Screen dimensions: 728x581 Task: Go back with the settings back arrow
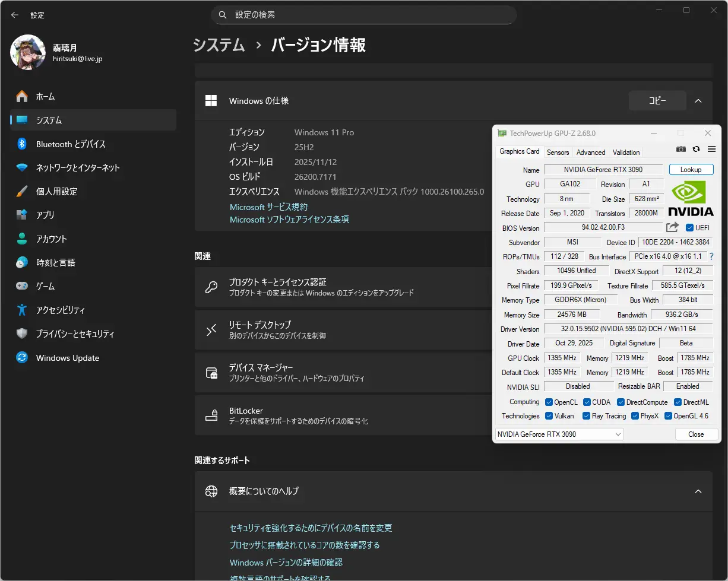(x=15, y=15)
